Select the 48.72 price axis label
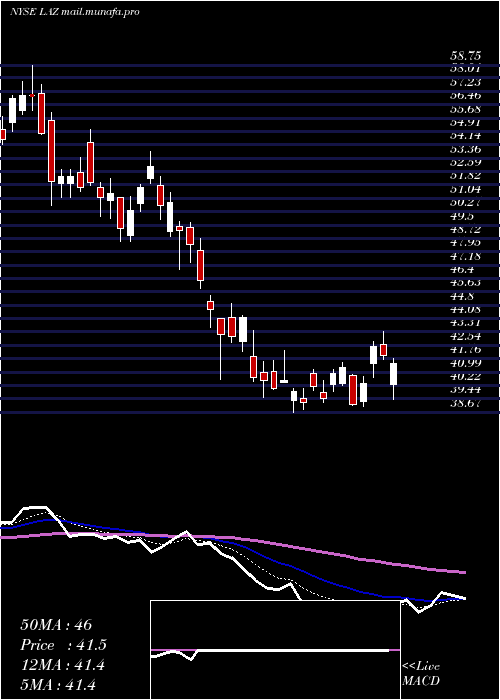 [x=465, y=229]
